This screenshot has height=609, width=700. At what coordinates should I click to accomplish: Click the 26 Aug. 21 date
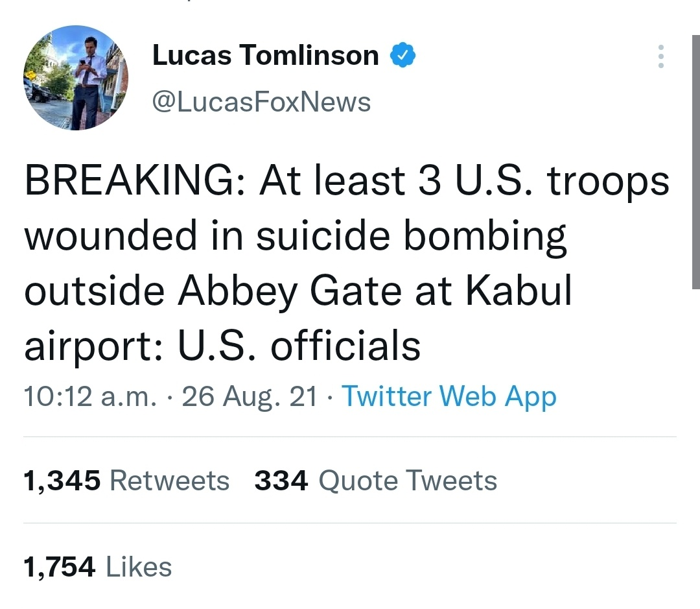click(249, 396)
